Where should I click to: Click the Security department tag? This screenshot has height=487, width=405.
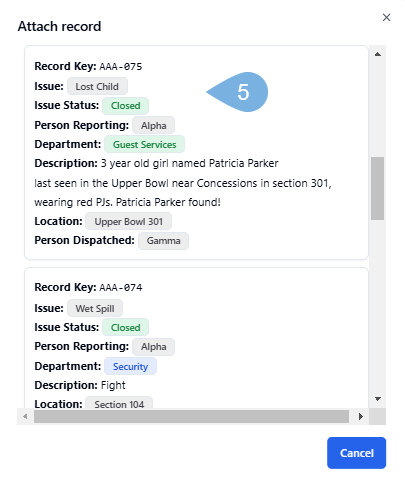coord(130,366)
